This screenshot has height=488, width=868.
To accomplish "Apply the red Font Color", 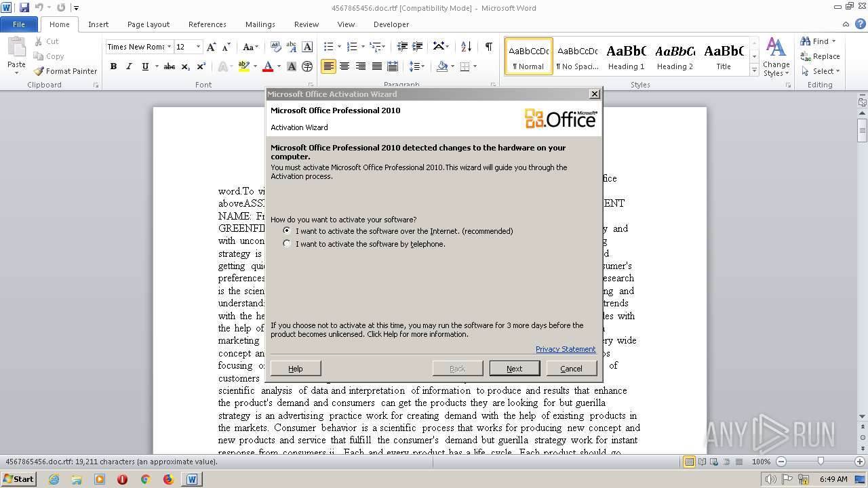I will pos(268,66).
